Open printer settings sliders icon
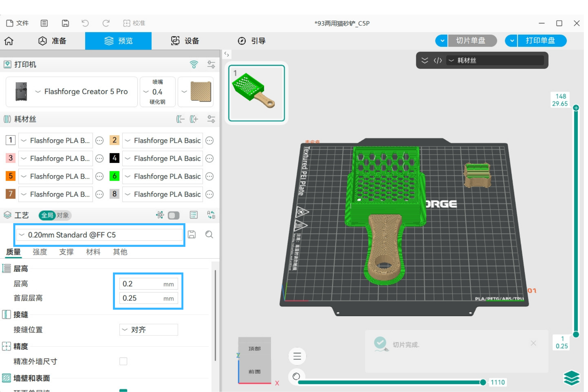 tap(211, 65)
